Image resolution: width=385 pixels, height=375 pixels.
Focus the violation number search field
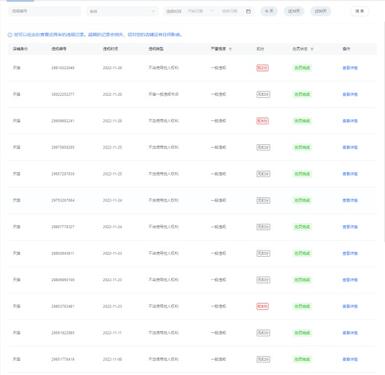[44, 11]
